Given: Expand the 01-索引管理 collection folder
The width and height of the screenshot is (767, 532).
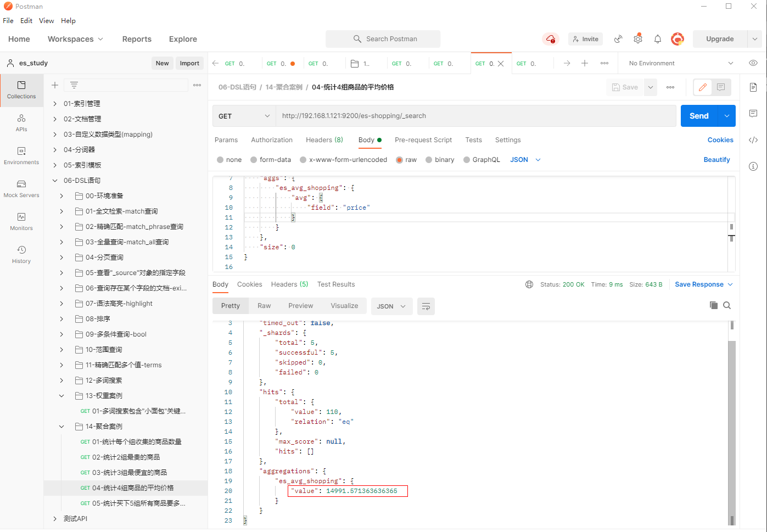Looking at the screenshot, I should 55,104.
